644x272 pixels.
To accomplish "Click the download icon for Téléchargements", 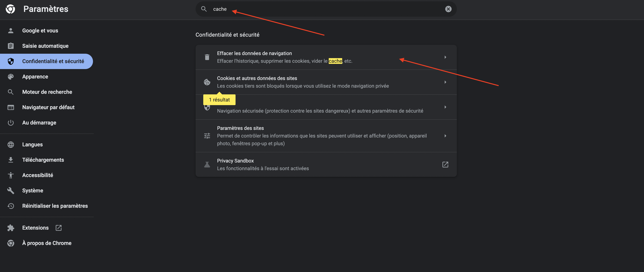I will pyautogui.click(x=11, y=160).
